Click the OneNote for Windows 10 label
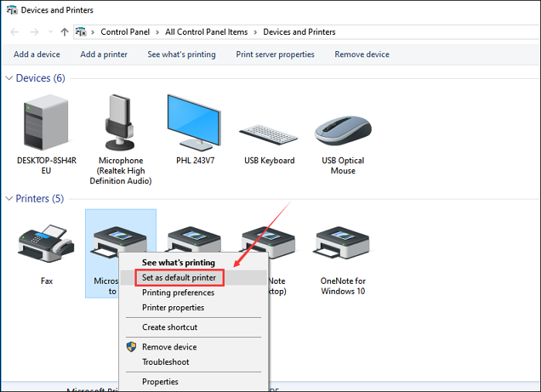This screenshot has width=541, height=392. coord(343,286)
